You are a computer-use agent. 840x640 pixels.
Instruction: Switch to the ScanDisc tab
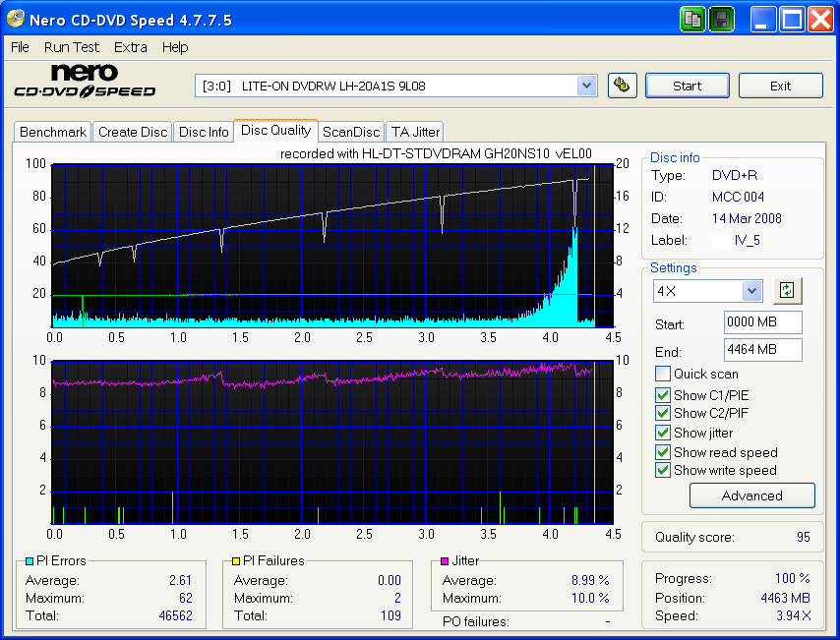tap(350, 132)
